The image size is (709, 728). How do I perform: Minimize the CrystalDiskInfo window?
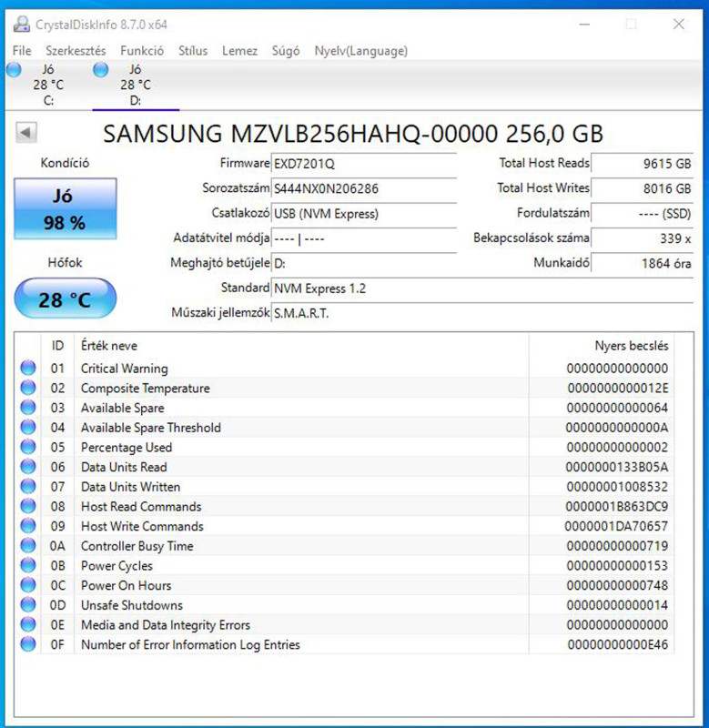pyautogui.click(x=584, y=25)
